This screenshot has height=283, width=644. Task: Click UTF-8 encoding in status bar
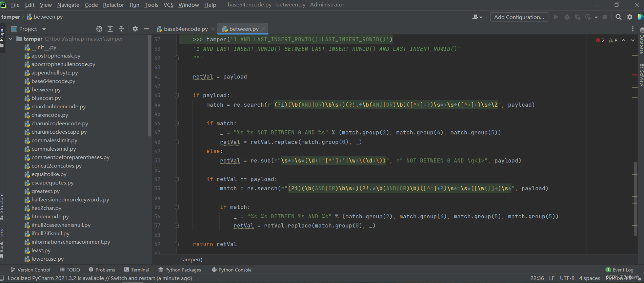pos(567,278)
